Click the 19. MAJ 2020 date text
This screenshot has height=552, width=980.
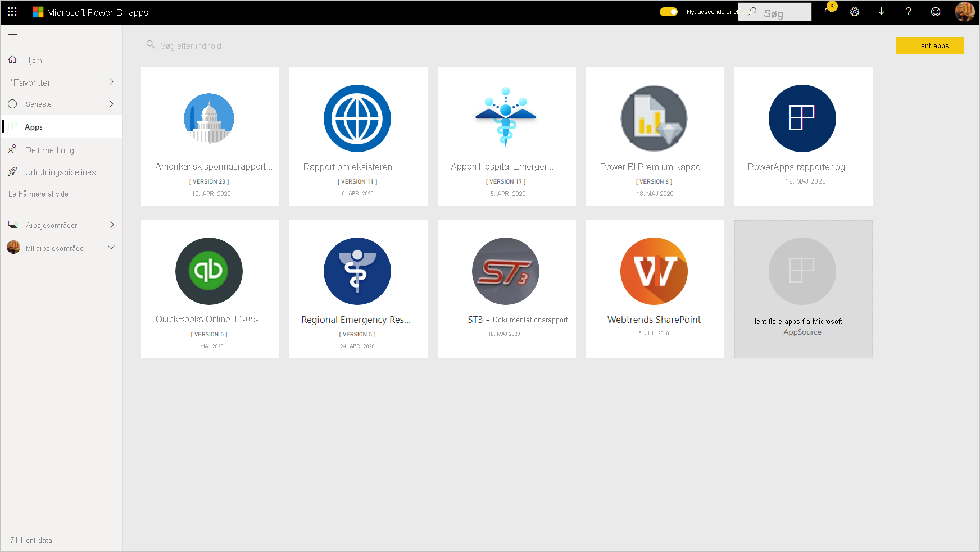coord(805,181)
